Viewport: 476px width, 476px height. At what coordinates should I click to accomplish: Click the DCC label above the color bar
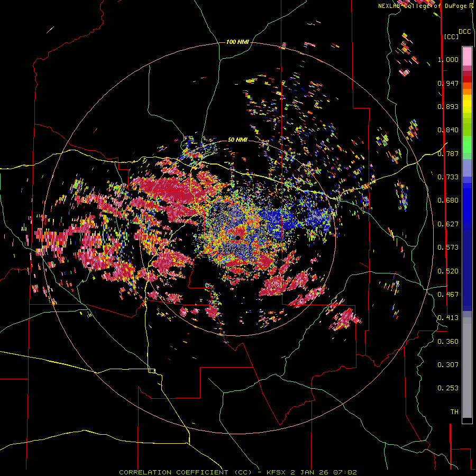point(464,32)
